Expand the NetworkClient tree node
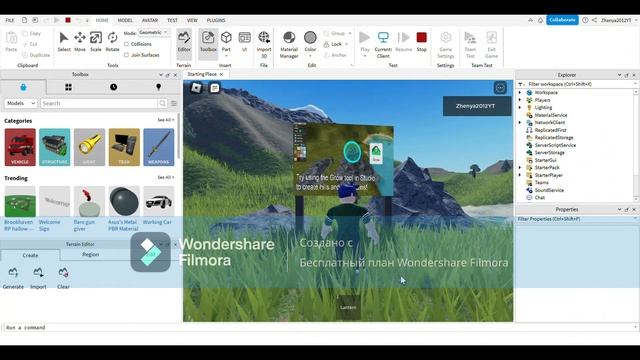The image size is (640, 360). coord(520,122)
